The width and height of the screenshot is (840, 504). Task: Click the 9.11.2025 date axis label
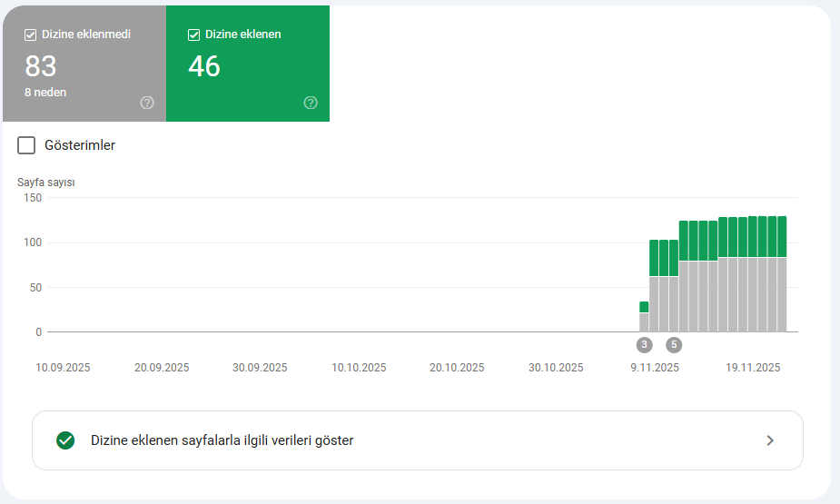point(655,368)
